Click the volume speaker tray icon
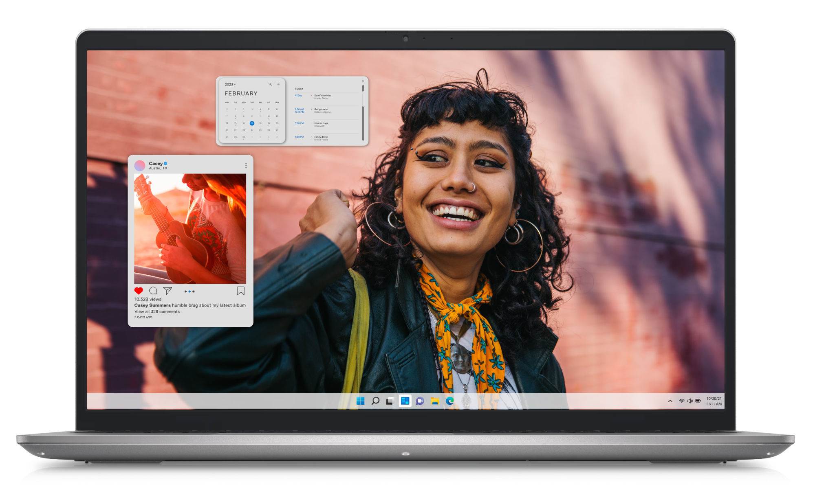This screenshot has width=815, height=504. click(x=689, y=401)
